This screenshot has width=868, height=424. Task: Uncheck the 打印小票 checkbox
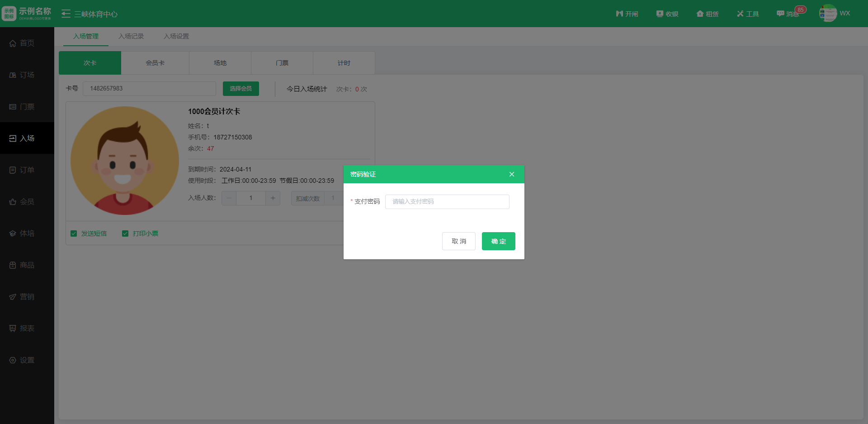click(125, 233)
